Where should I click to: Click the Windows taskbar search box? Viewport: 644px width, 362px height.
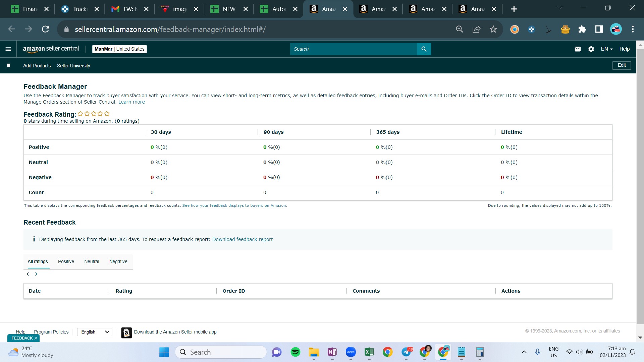(221, 352)
